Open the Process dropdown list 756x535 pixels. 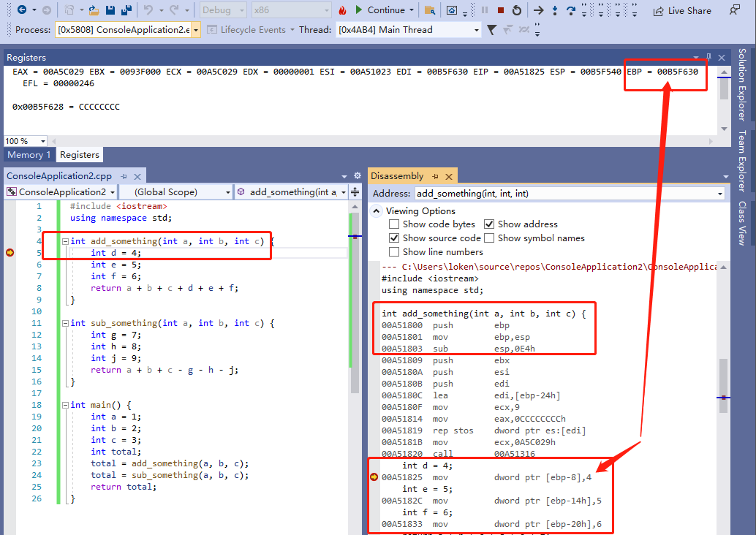coord(195,30)
